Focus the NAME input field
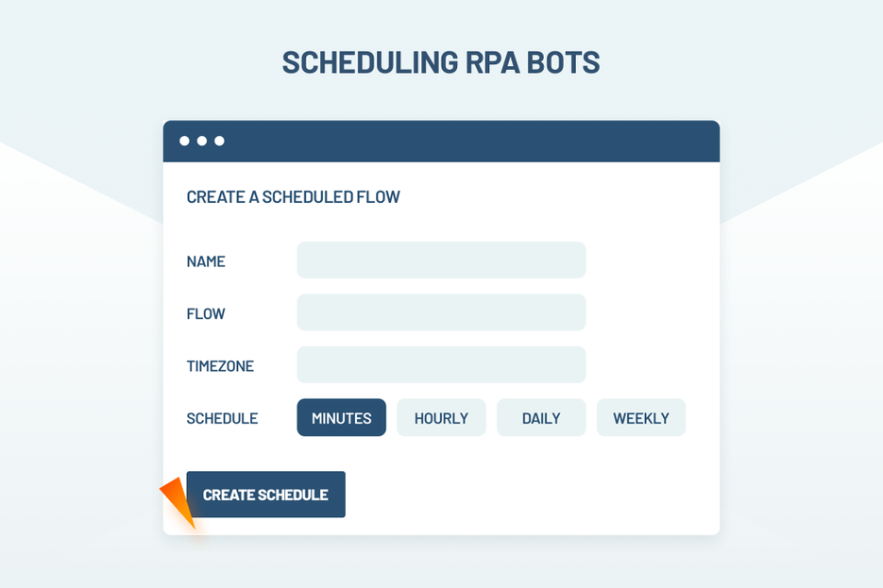 pyautogui.click(x=441, y=260)
